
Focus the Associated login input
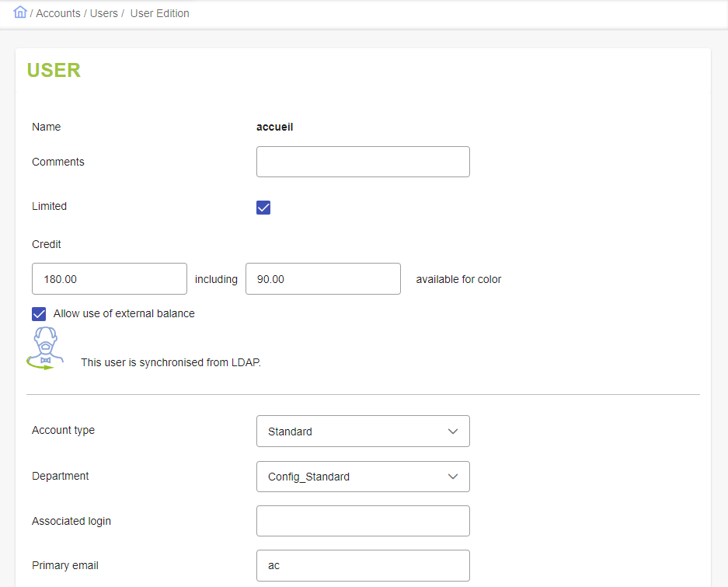point(363,521)
